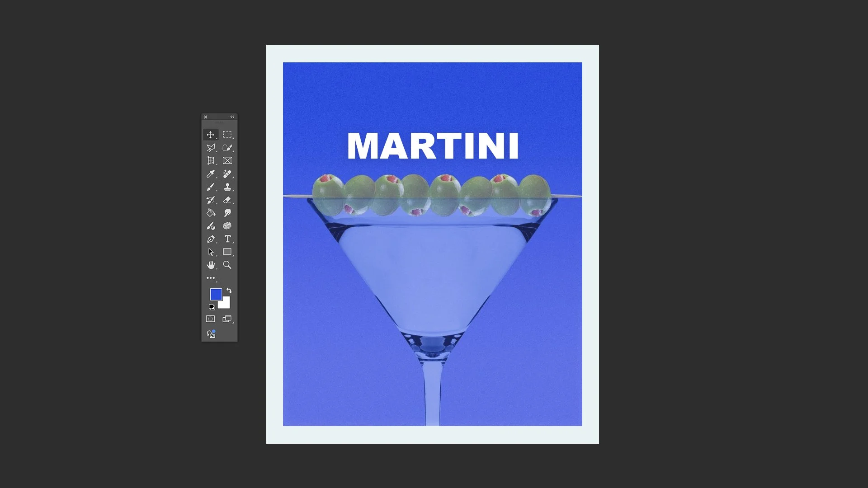Screen dimensions: 868x488
Task: Swap foreground and background colors
Action: pos(229,291)
